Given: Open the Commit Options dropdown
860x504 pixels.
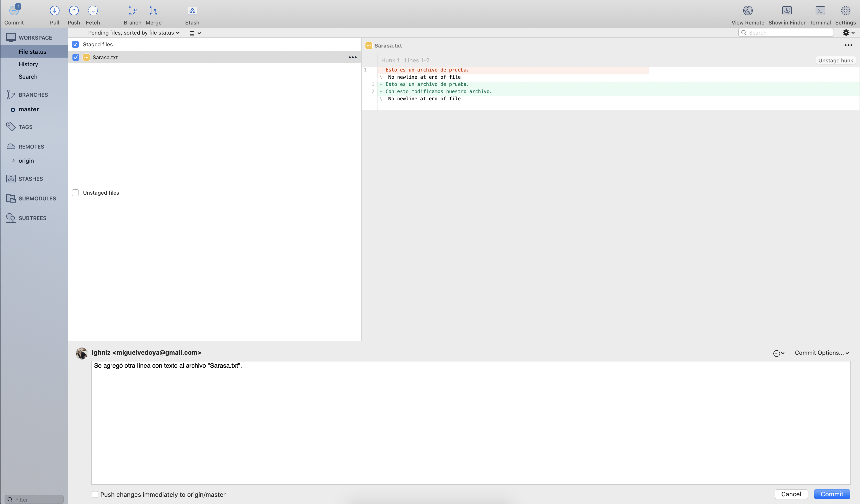Looking at the screenshot, I should [x=821, y=353].
